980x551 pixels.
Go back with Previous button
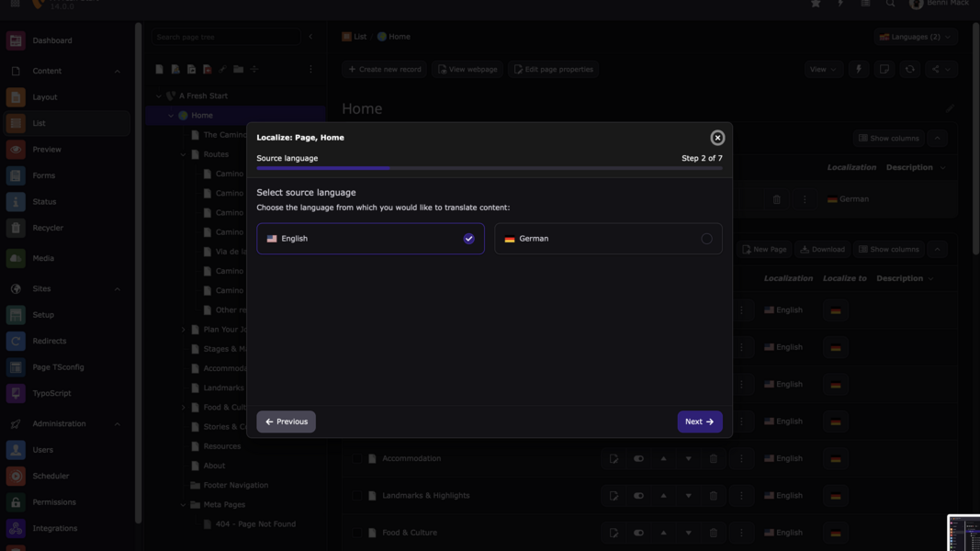286,422
